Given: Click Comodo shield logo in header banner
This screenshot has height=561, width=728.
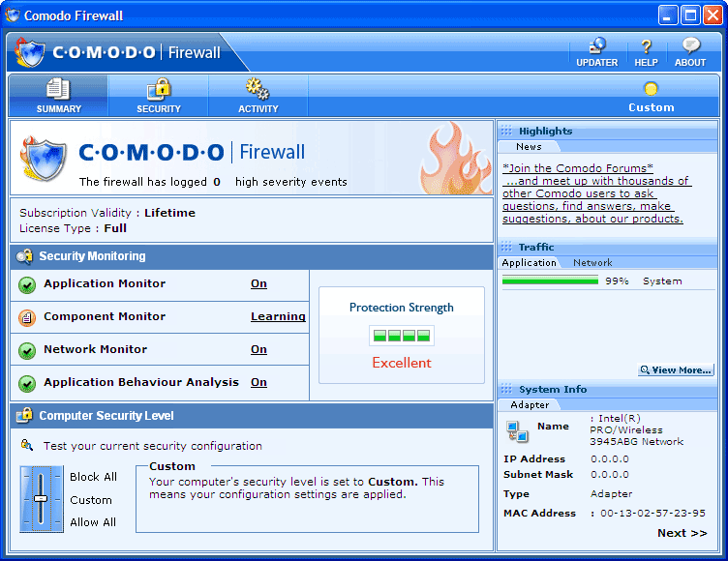Looking at the screenshot, I should (30, 53).
